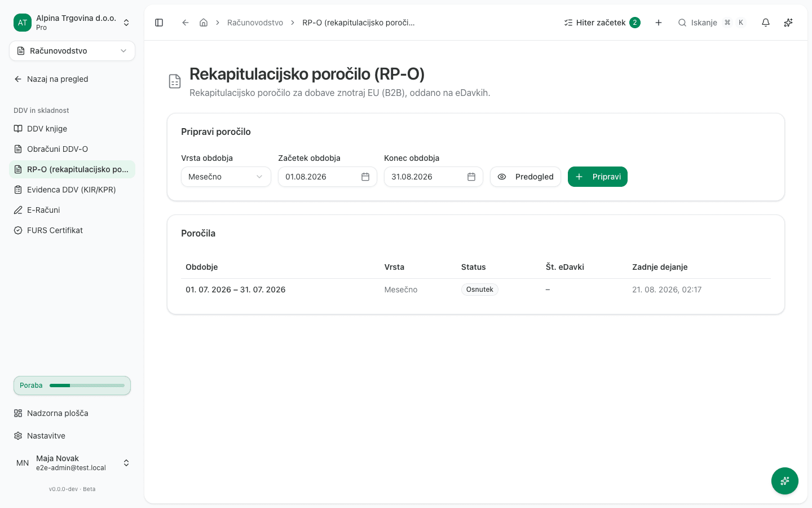812x508 pixels.
Task: Open E-Računi sidebar item
Action: coord(72,210)
